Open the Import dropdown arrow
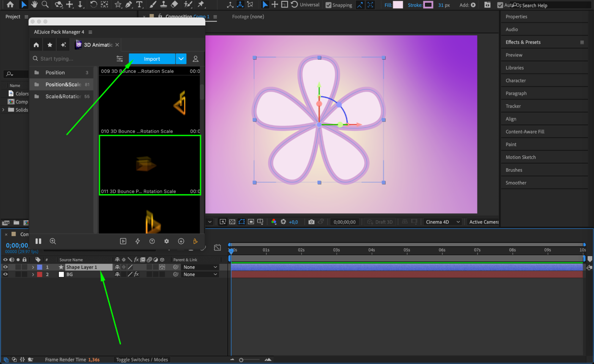This screenshot has height=364, width=594. 181,59
